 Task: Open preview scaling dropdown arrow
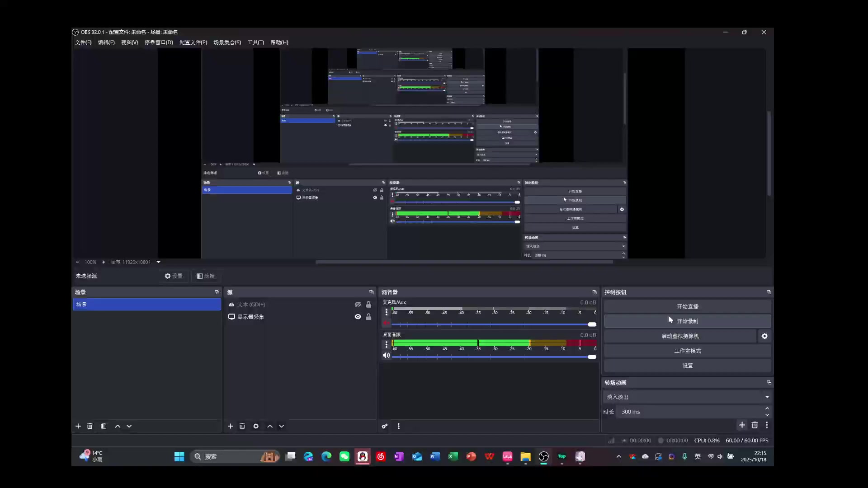click(158, 262)
